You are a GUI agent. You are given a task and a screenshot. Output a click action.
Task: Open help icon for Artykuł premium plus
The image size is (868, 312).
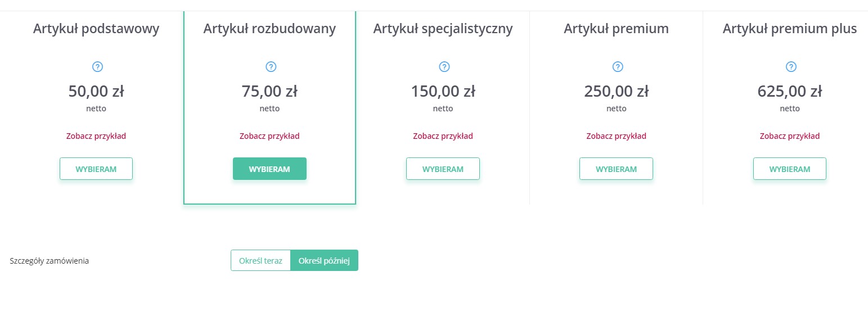[790, 67]
